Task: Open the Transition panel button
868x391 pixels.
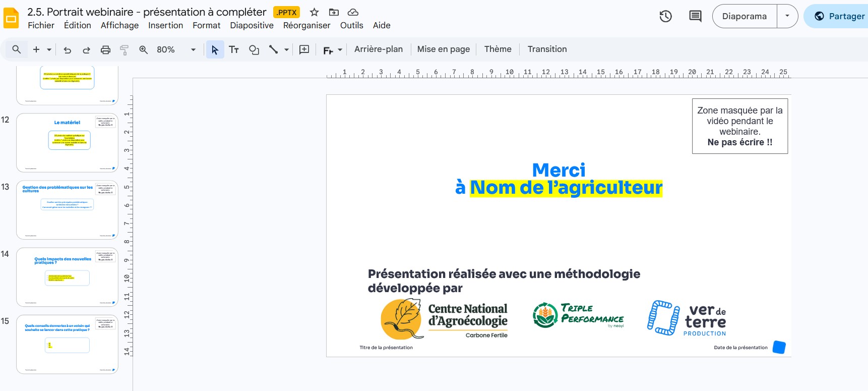Action: (x=547, y=49)
